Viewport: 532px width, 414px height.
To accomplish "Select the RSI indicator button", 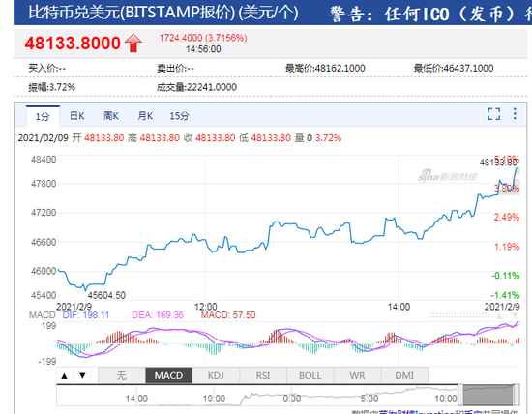I will point(263,375).
